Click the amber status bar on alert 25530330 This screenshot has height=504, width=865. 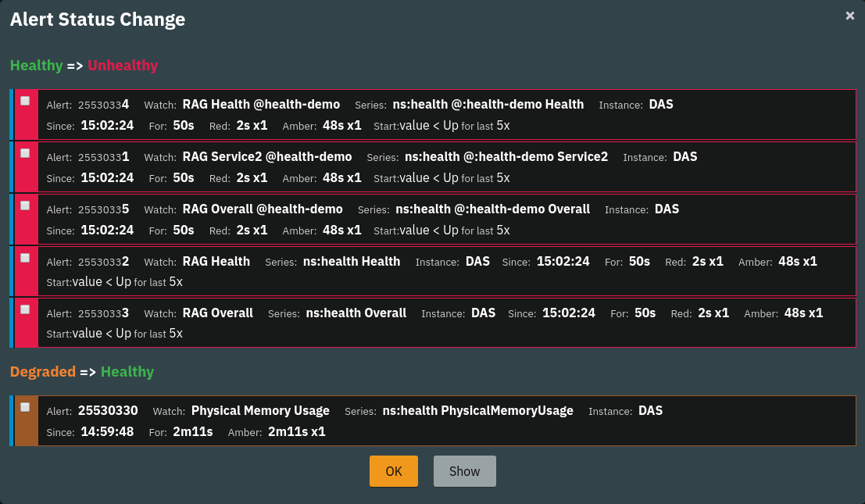coord(25,434)
